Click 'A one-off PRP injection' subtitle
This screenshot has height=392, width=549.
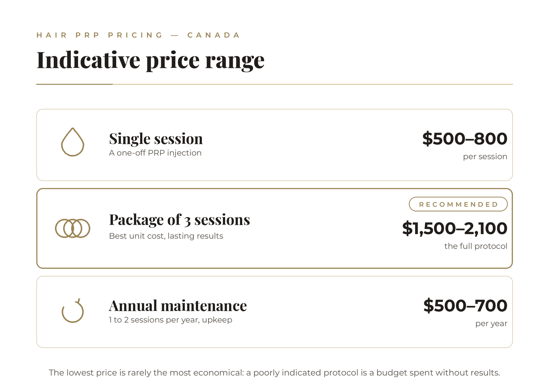155,153
